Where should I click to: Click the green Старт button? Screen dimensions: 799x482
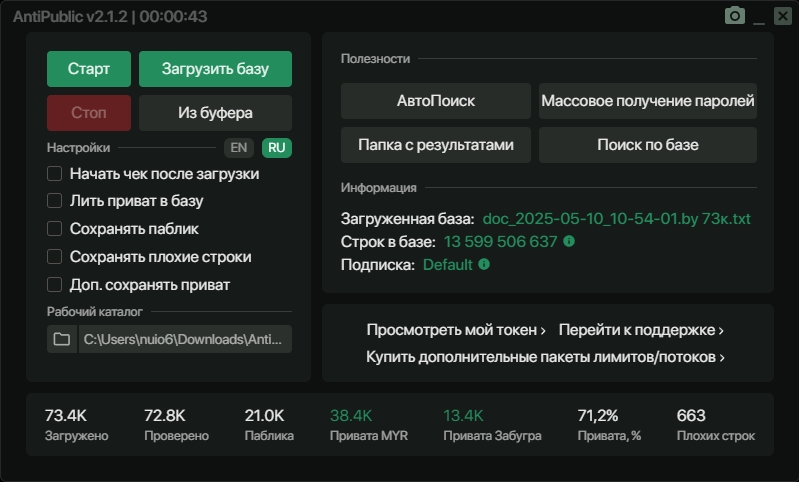[x=89, y=69]
